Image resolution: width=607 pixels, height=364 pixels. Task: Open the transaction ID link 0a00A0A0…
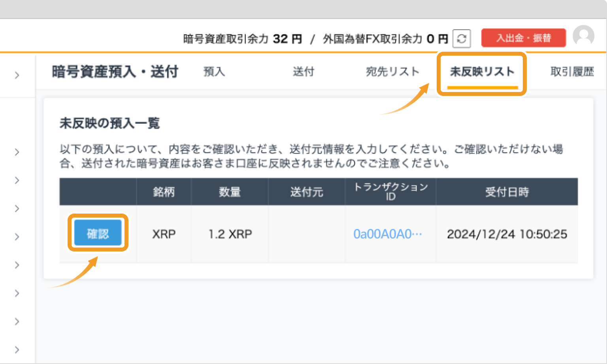point(388,234)
